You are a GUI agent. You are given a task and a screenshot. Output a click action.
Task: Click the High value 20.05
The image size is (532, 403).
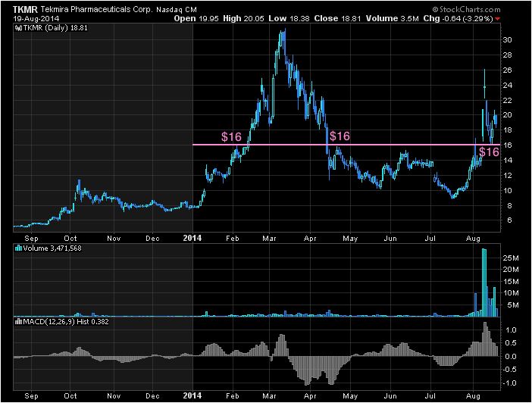point(253,19)
